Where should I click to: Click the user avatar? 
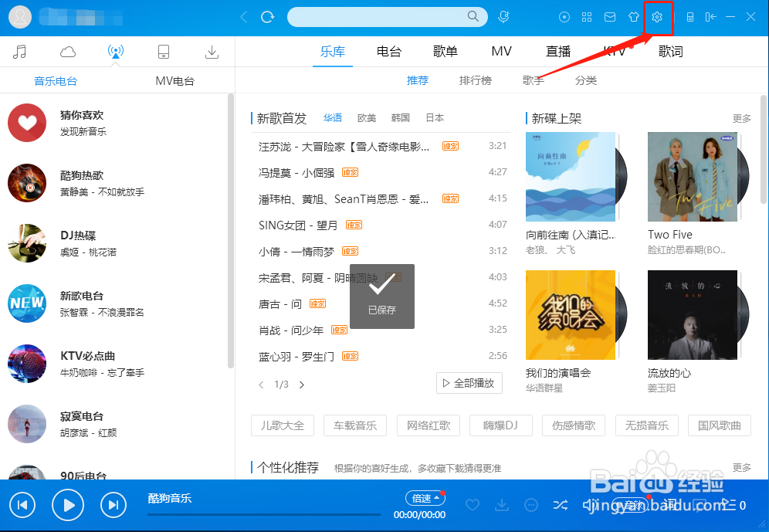click(20, 17)
